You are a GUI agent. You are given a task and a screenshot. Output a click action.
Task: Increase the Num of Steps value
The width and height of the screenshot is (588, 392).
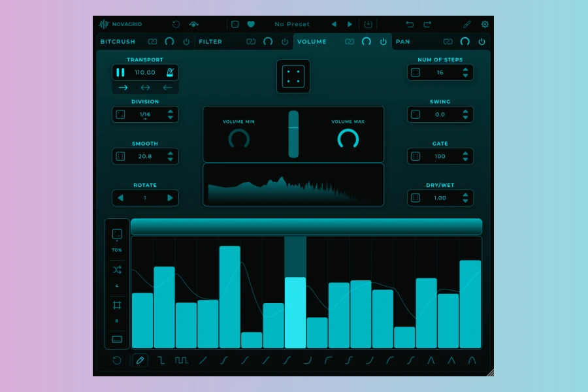click(x=465, y=69)
